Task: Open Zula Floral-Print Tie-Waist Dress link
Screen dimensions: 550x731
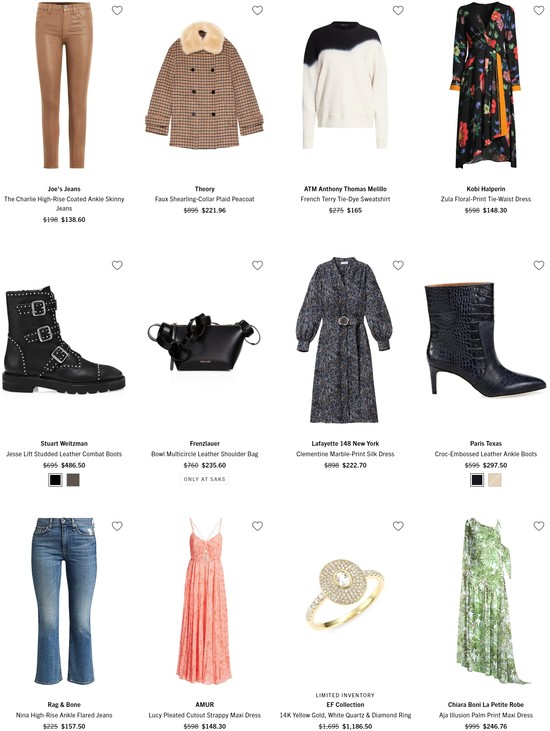Action: [x=486, y=199]
